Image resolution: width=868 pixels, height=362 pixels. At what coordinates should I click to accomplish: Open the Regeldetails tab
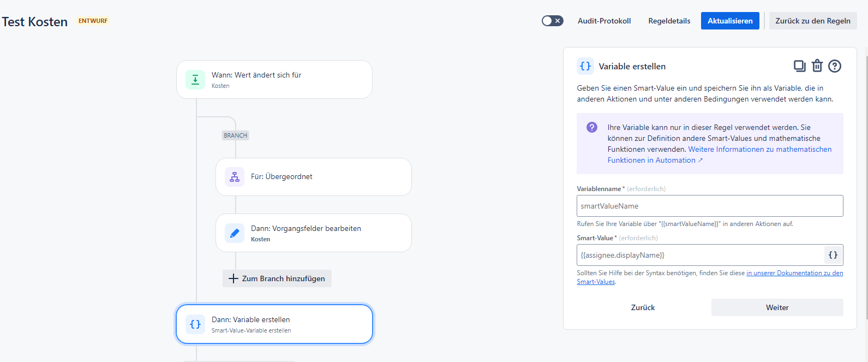(x=669, y=21)
